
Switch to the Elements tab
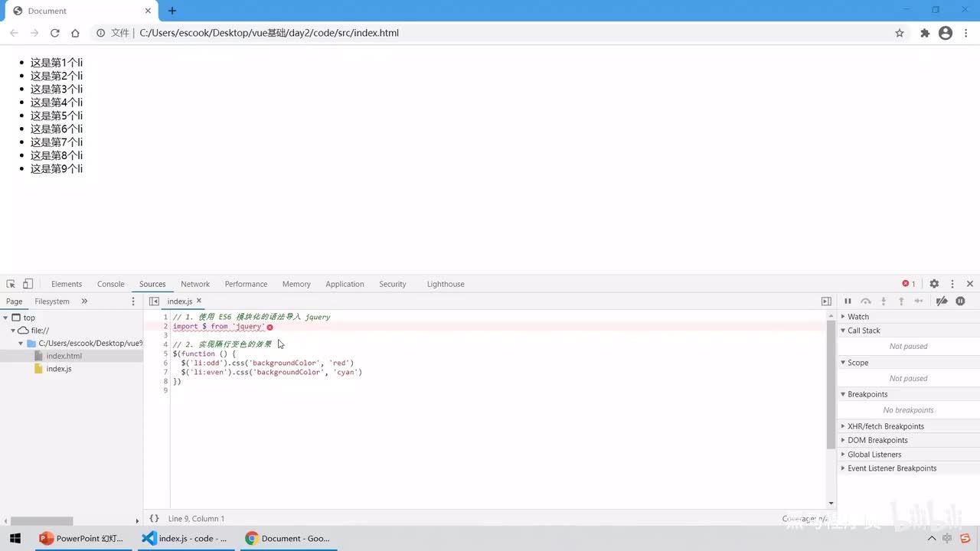point(67,284)
